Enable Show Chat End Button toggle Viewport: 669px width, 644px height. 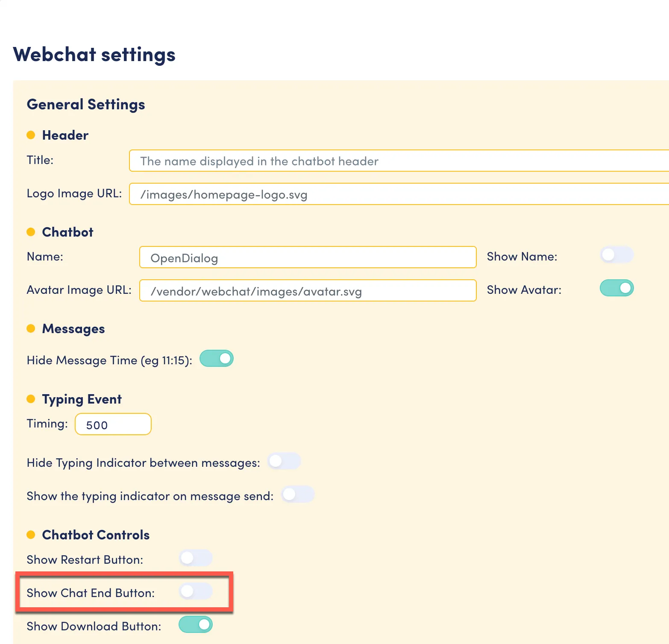tap(196, 591)
